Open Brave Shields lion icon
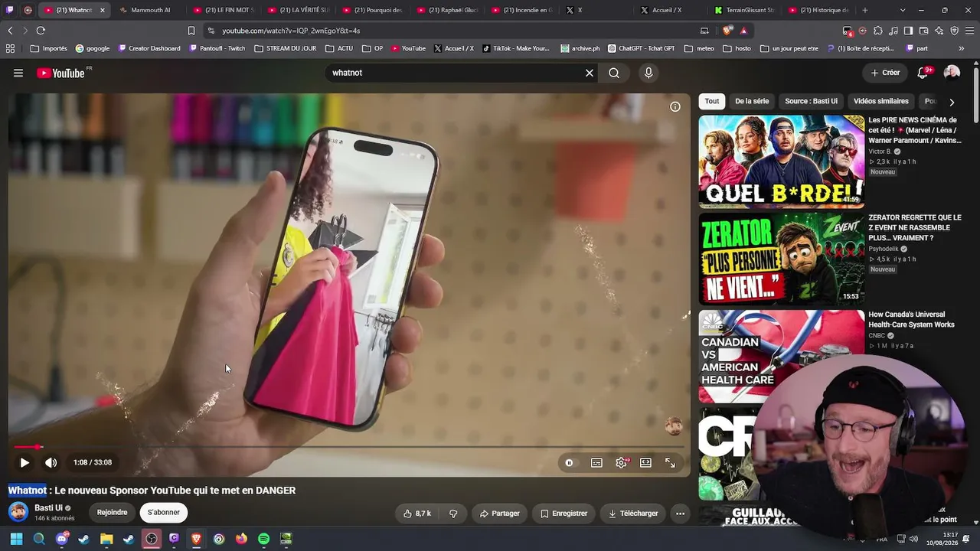The width and height of the screenshot is (980, 551). point(727,31)
